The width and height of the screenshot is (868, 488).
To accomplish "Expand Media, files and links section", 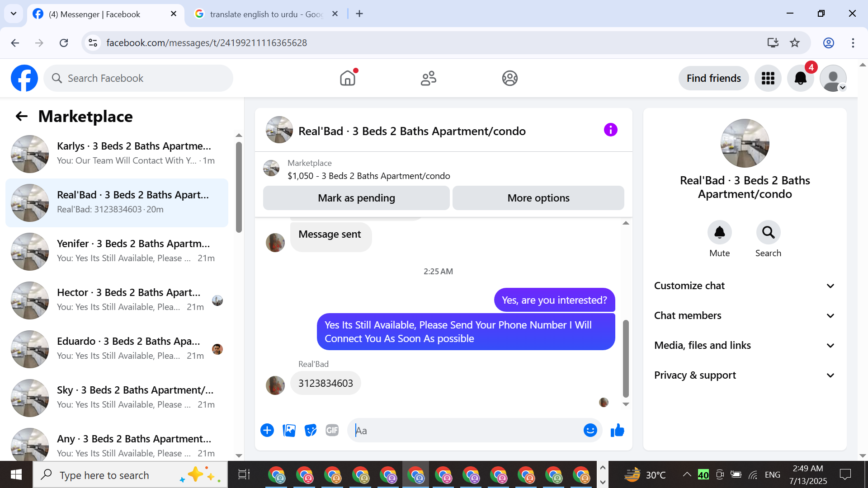I will 745,345.
